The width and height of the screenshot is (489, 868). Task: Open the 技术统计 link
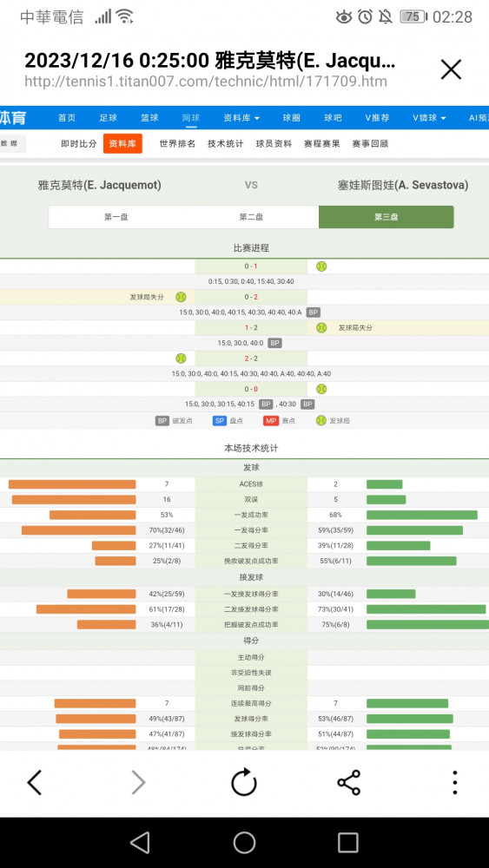226,144
